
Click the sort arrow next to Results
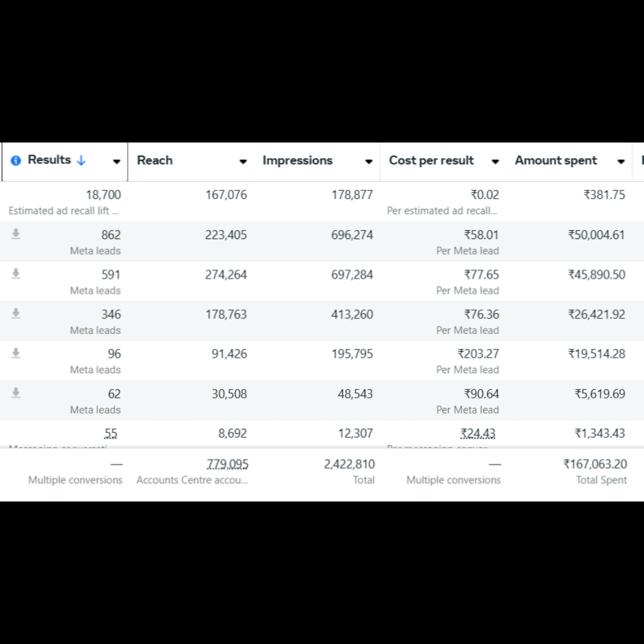(81, 160)
